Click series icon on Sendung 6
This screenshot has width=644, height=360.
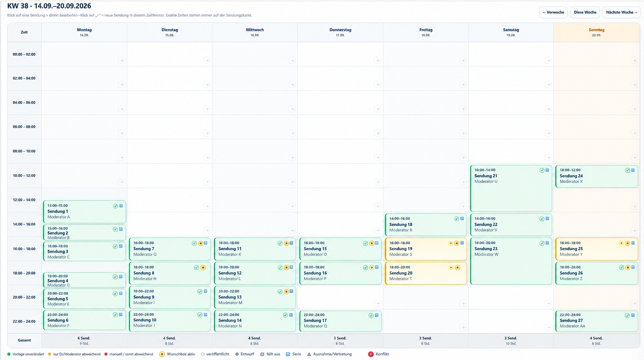tap(121, 315)
